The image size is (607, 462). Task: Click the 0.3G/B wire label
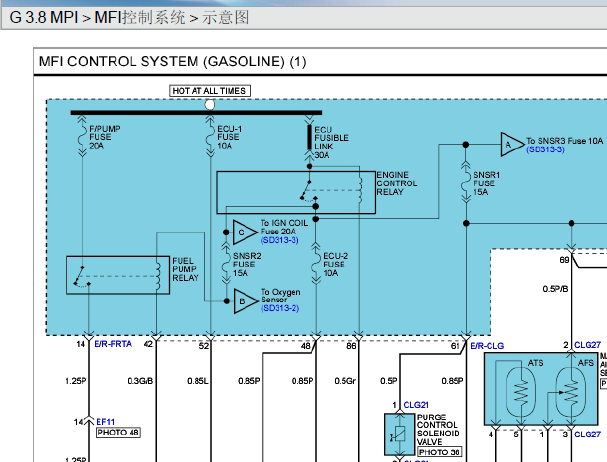pos(140,381)
